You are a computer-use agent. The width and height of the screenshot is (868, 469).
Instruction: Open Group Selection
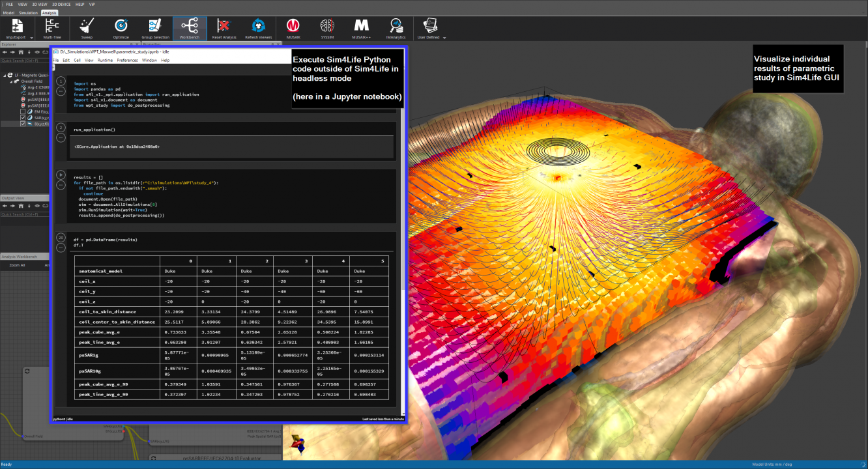point(155,28)
